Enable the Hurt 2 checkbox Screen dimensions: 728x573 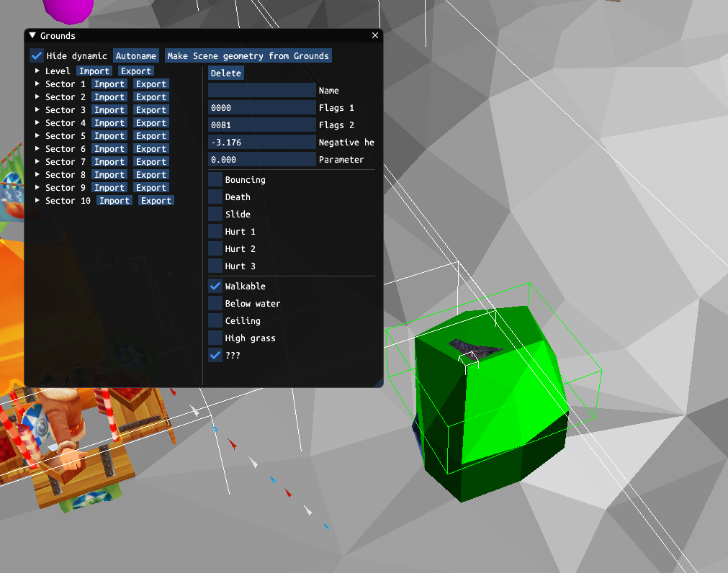(215, 248)
